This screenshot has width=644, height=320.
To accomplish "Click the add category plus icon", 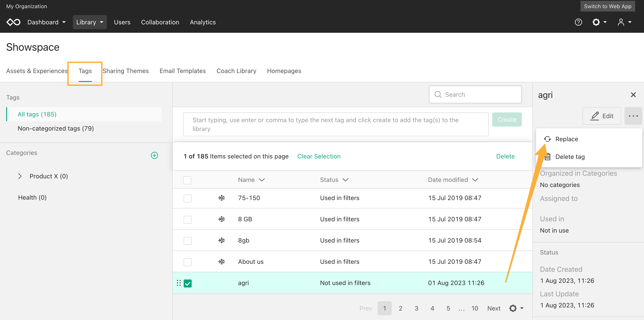I will pos(154,156).
